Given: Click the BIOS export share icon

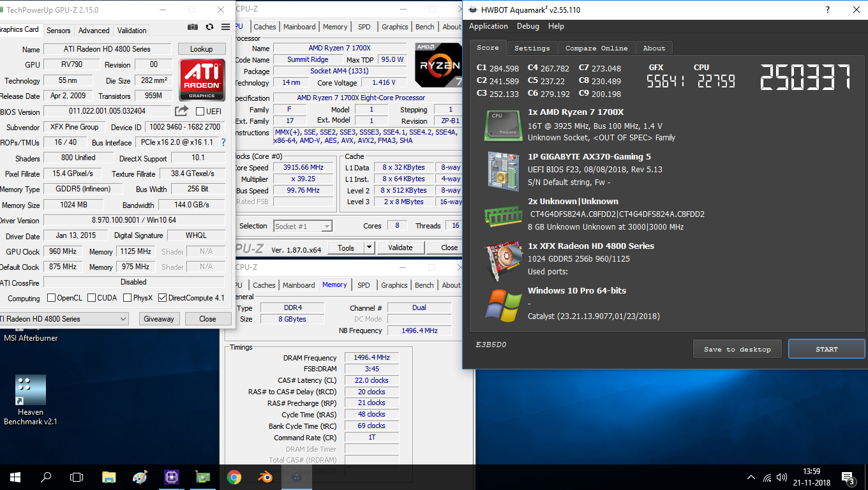Looking at the screenshot, I should coord(181,111).
